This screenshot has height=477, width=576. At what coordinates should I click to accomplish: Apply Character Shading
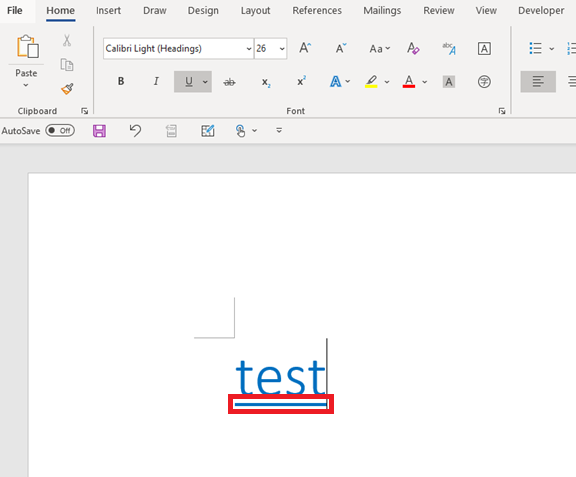pyautogui.click(x=449, y=82)
